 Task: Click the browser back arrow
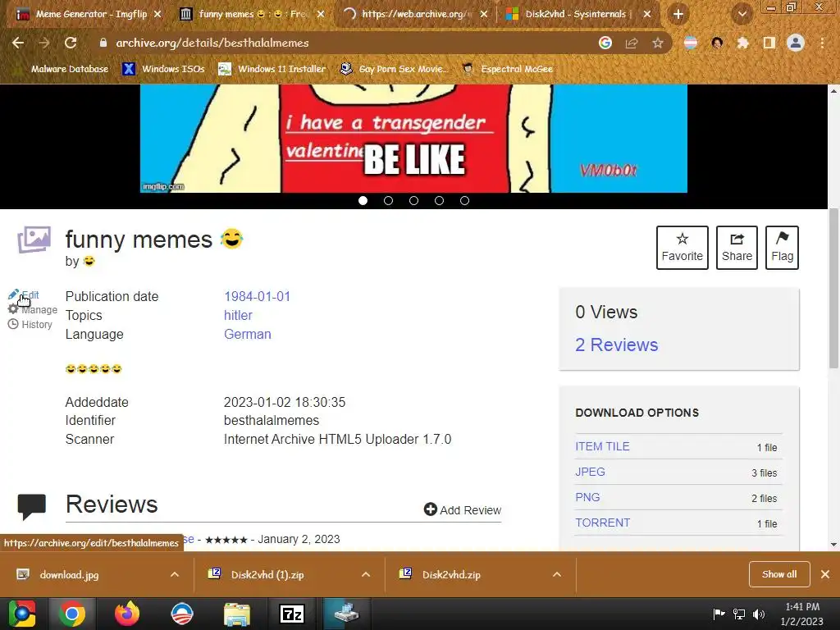click(18, 43)
